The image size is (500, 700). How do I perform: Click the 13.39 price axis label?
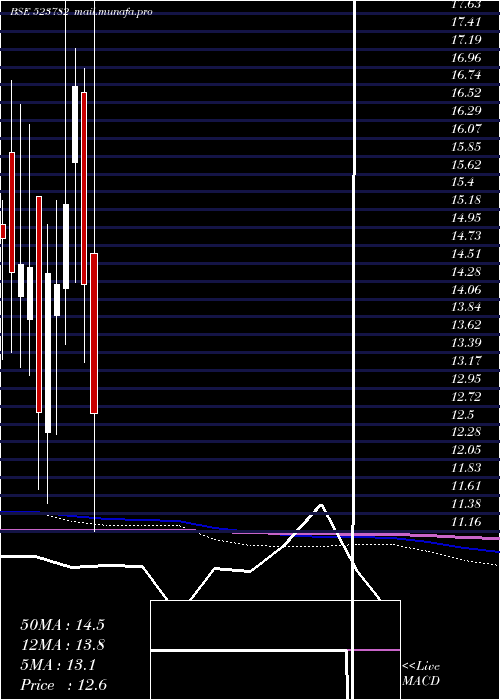click(x=466, y=343)
